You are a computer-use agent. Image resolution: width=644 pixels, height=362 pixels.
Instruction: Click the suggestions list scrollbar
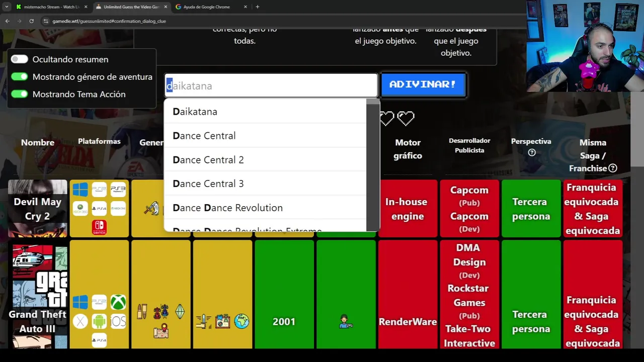373,165
